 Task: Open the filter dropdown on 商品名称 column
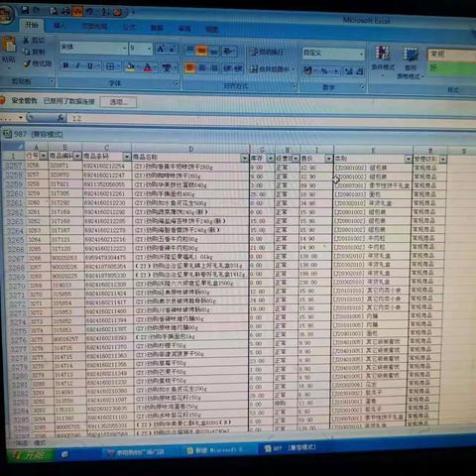(244, 159)
